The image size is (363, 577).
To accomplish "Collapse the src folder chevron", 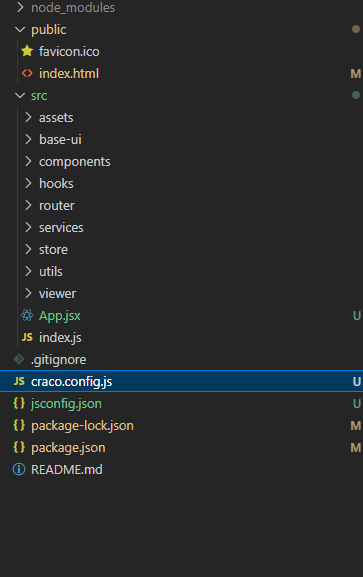I will [x=20, y=95].
